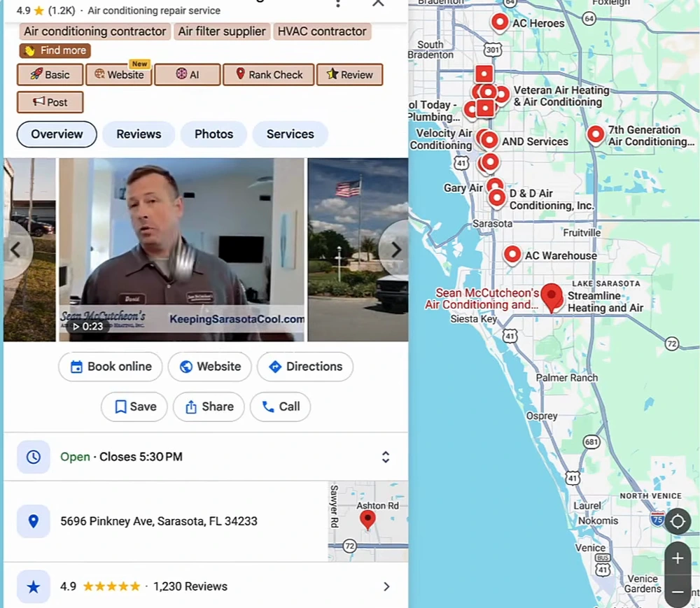Click the address location pin icon
Image resolution: width=700 pixels, height=608 pixels.
coord(34,521)
